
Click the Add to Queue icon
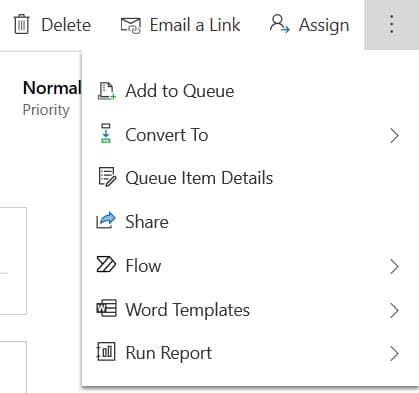click(x=106, y=91)
